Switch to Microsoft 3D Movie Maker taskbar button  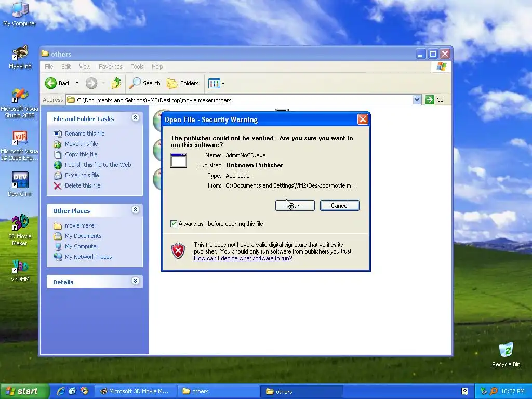pyautogui.click(x=135, y=392)
